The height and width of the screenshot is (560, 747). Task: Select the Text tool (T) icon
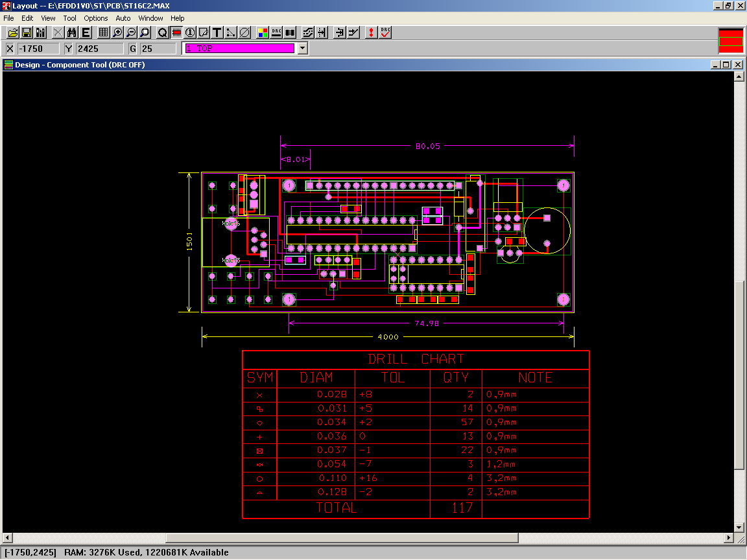coord(217,32)
